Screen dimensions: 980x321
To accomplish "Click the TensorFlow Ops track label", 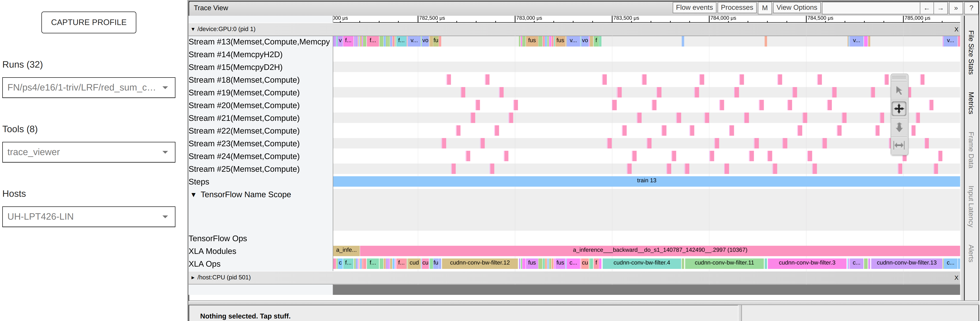I will [218, 239].
